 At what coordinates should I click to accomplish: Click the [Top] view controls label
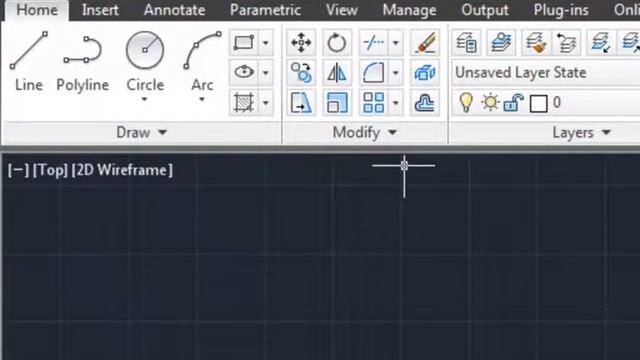[50, 170]
